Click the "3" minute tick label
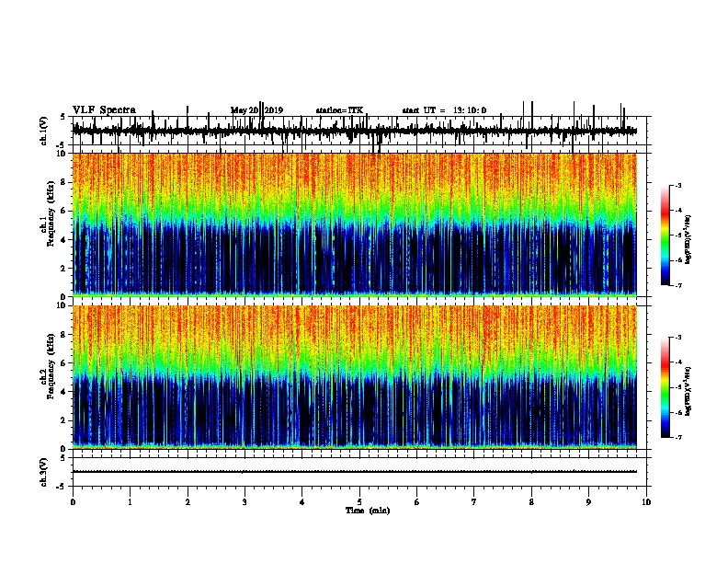 (x=245, y=502)
